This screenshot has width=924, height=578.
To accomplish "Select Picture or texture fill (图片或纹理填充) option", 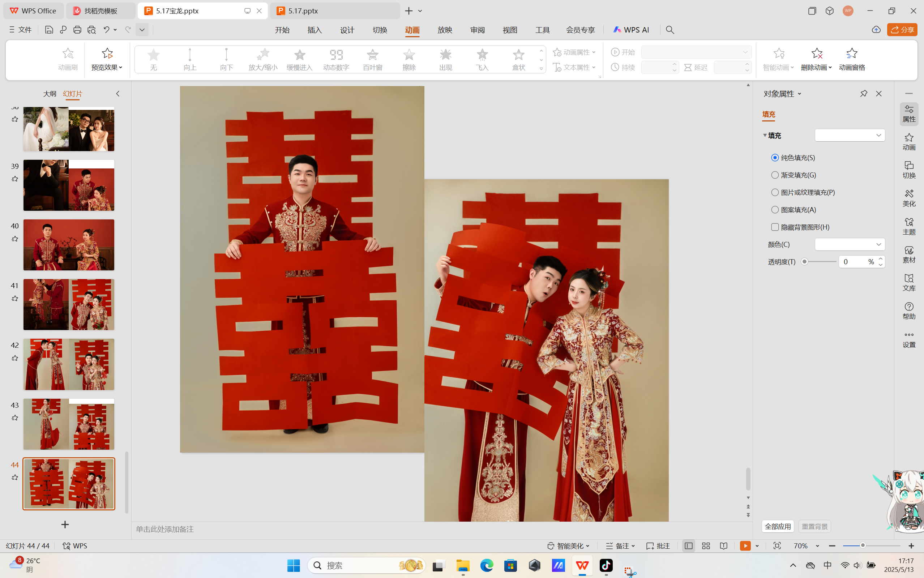I will [x=775, y=192].
